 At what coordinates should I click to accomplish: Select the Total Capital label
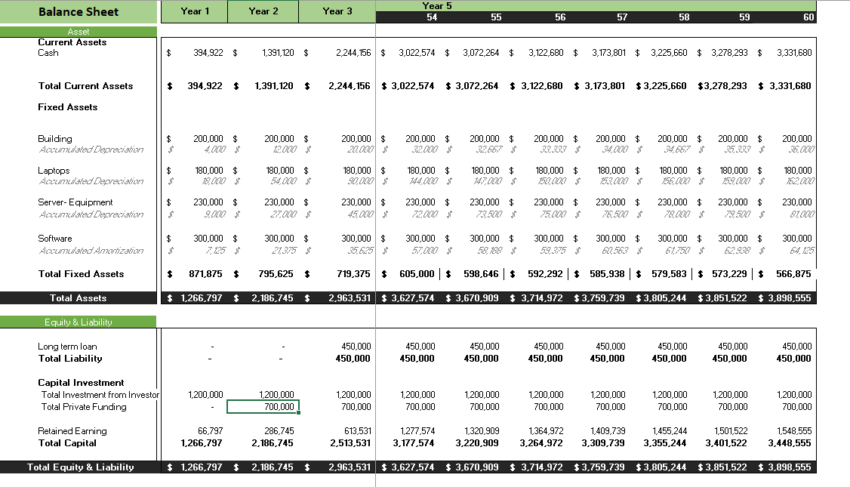coord(67,443)
